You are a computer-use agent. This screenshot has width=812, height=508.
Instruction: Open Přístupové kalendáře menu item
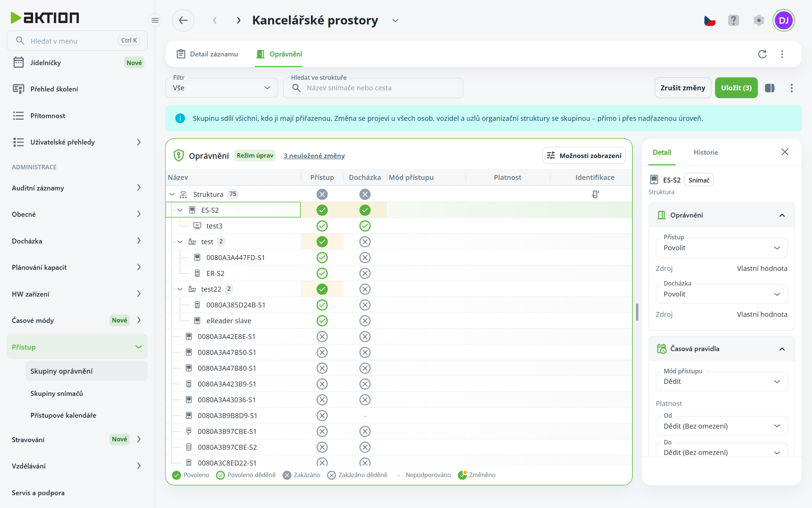click(63, 415)
